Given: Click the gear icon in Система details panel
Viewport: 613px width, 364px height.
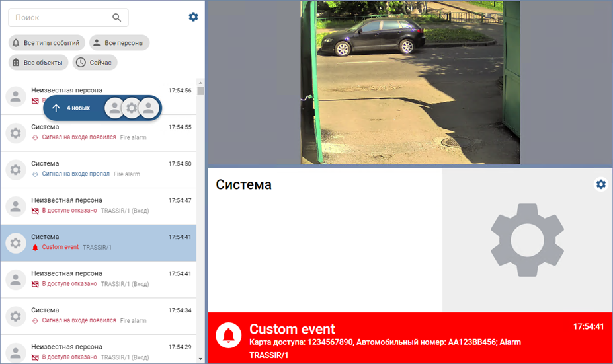Looking at the screenshot, I should click(600, 184).
